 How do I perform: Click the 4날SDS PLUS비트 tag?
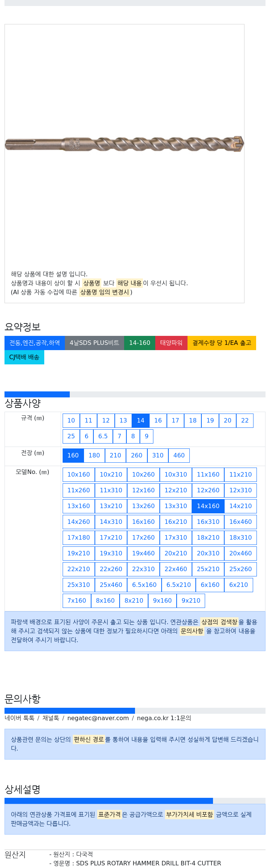(94, 343)
